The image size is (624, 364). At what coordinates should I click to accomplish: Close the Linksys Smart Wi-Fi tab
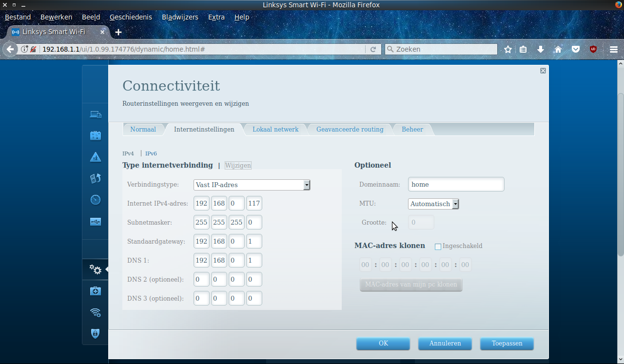[x=102, y=32]
